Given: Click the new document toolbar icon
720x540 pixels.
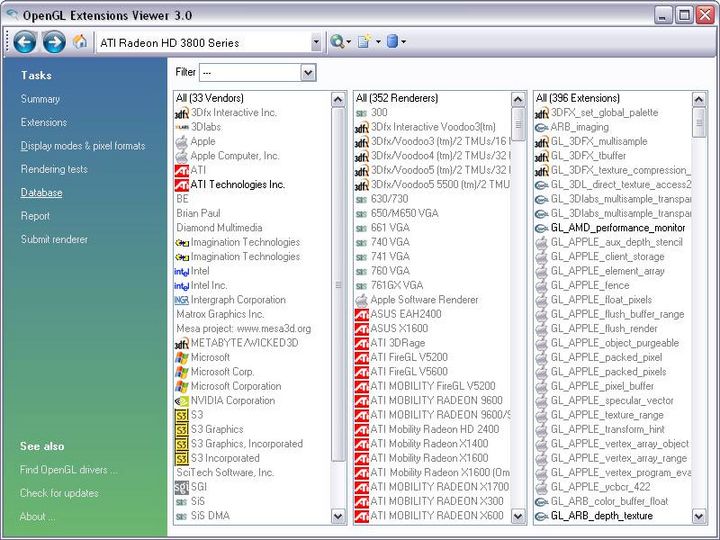Looking at the screenshot, I should pyautogui.click(x=365, y=42).
